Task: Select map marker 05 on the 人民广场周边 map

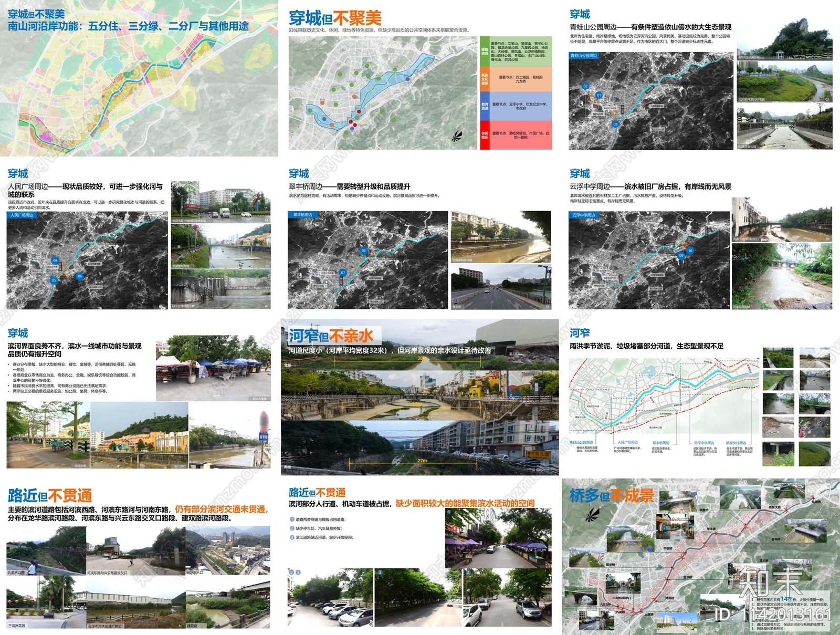Action: (x=54, y=280)
